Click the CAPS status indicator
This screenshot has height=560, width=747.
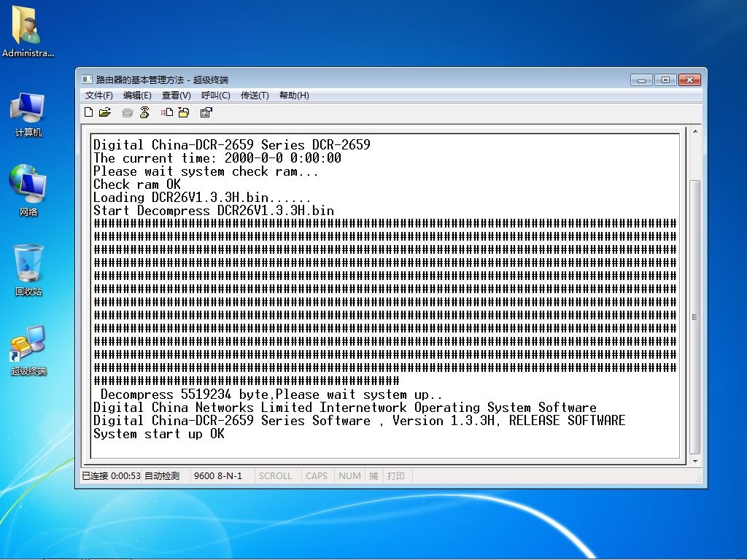(317, 475)
